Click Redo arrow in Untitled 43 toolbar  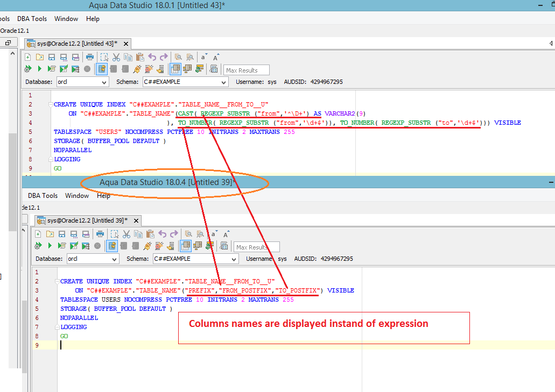coord(164,57)
